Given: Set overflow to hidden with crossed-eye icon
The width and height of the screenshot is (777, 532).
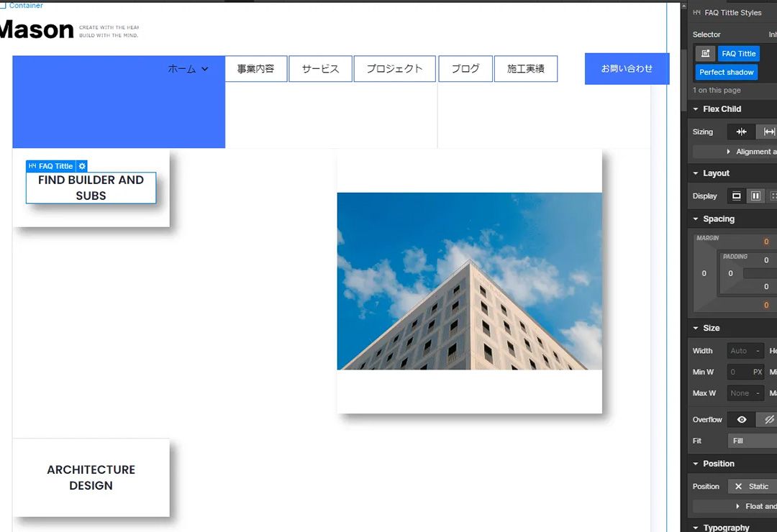Looking at the screenshot, I should tap(768, 420).
